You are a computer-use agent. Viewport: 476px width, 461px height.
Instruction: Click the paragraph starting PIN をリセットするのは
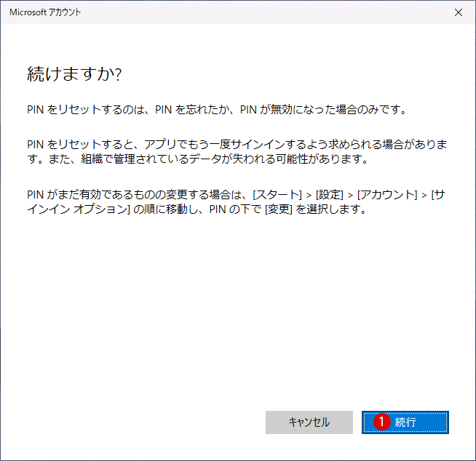pyautogui.click(x=216, y=110)
